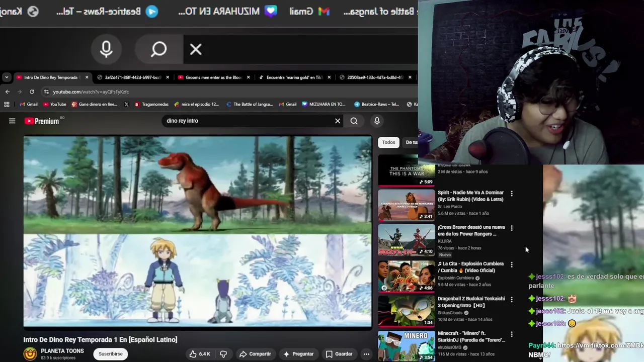Close the 20508ae9-133c tab

coord(410,77)
